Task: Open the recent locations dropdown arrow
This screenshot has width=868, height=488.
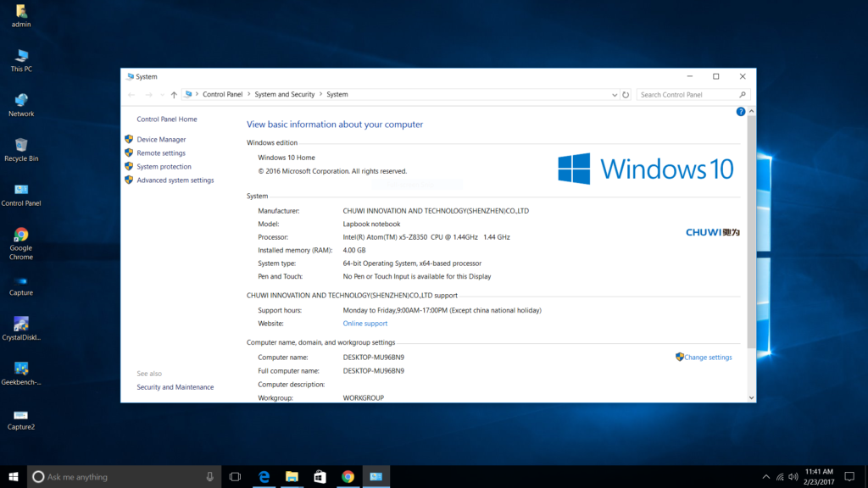Action: 162,95
